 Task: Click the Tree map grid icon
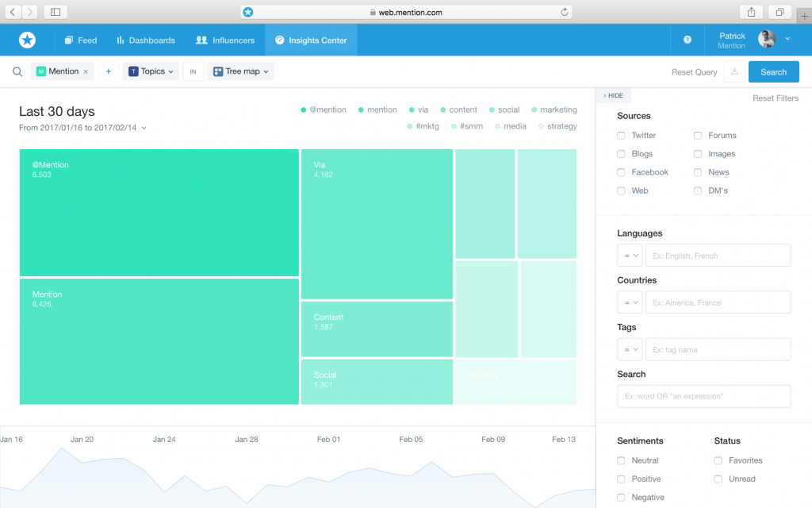coord(218,71)
